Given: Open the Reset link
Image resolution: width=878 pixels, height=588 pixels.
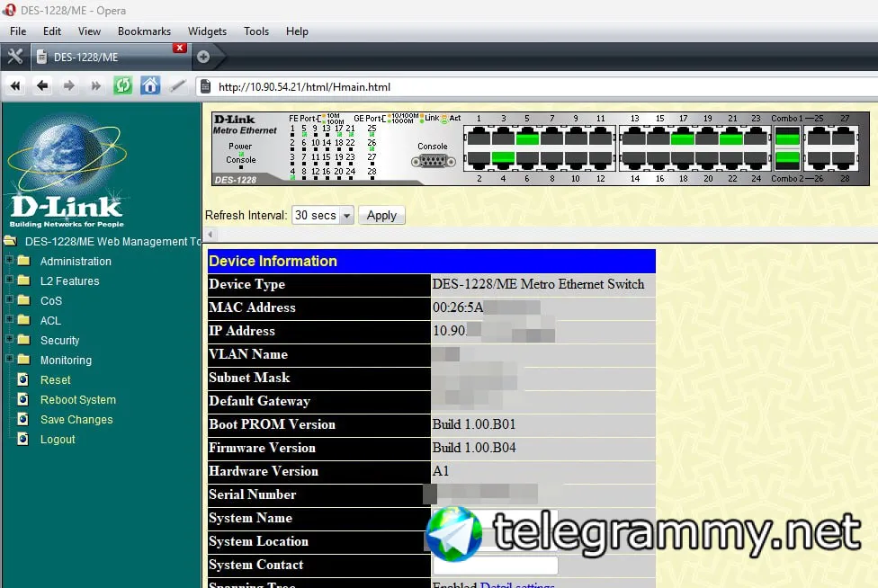Looking at the screenshot, I should (56, 380).
